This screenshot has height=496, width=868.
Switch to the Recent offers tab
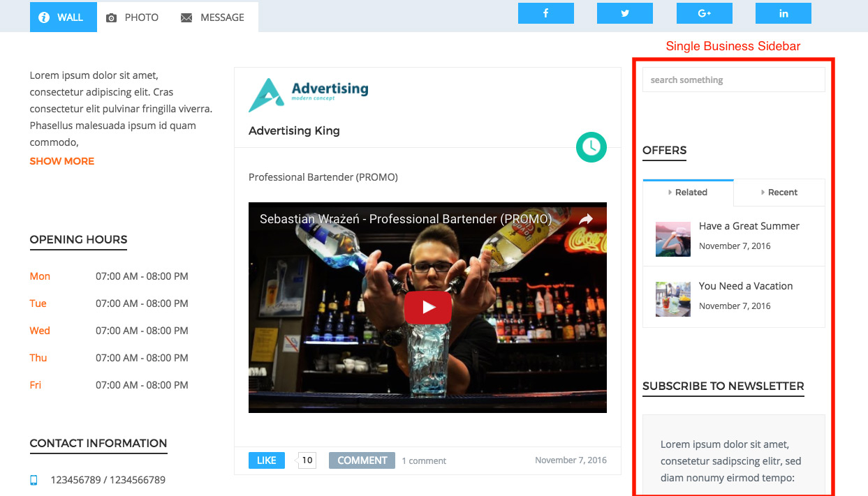(x=779, y=193)
